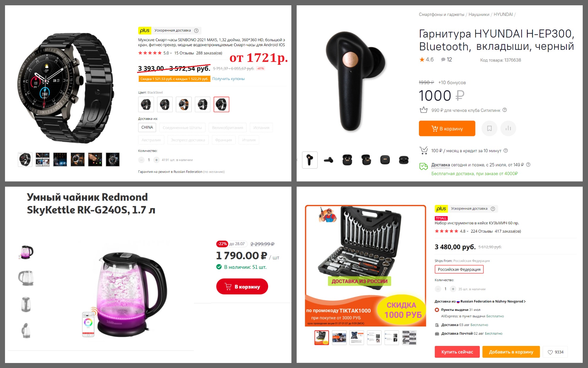This screenshot has width=588, height=368.
Task: Click the heart wishlist icon showing 9334
Action: (555, 352)
